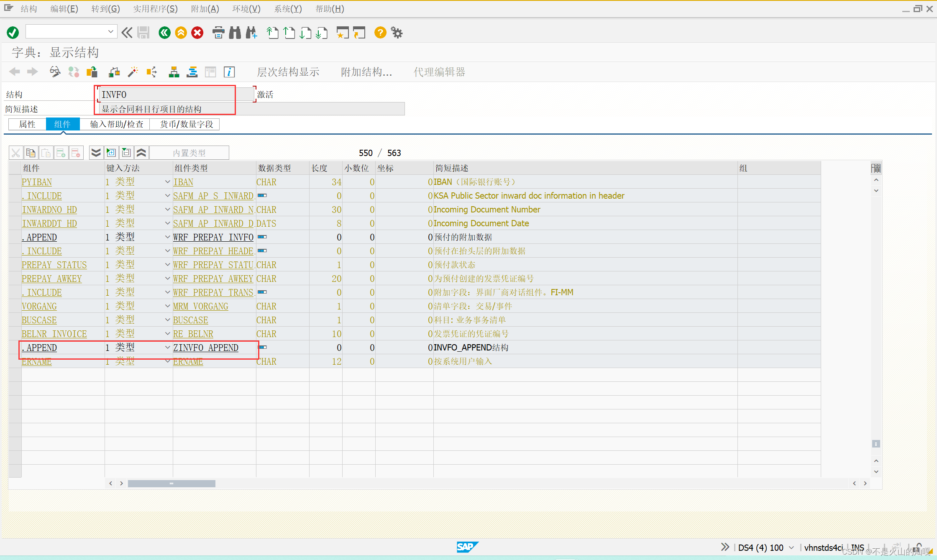Screen dimensions: 937x560
Task: Open component link BELNR_INVOICE
Action: 54,334
